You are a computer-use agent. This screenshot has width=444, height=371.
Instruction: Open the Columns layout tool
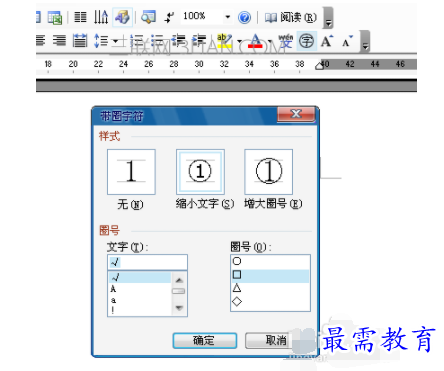click(80, 17)
